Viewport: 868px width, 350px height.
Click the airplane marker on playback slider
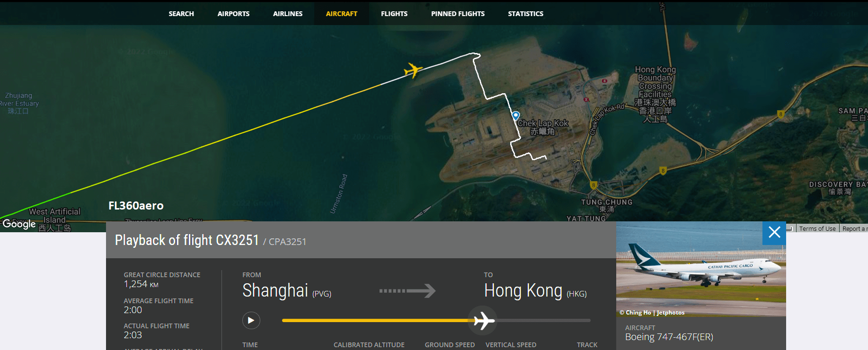(483, 321)
